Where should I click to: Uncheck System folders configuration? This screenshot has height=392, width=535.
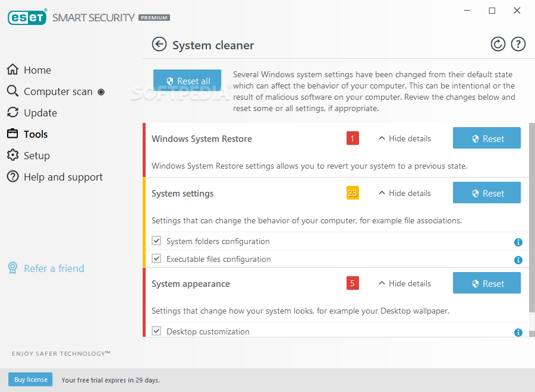tap(156, 241)
